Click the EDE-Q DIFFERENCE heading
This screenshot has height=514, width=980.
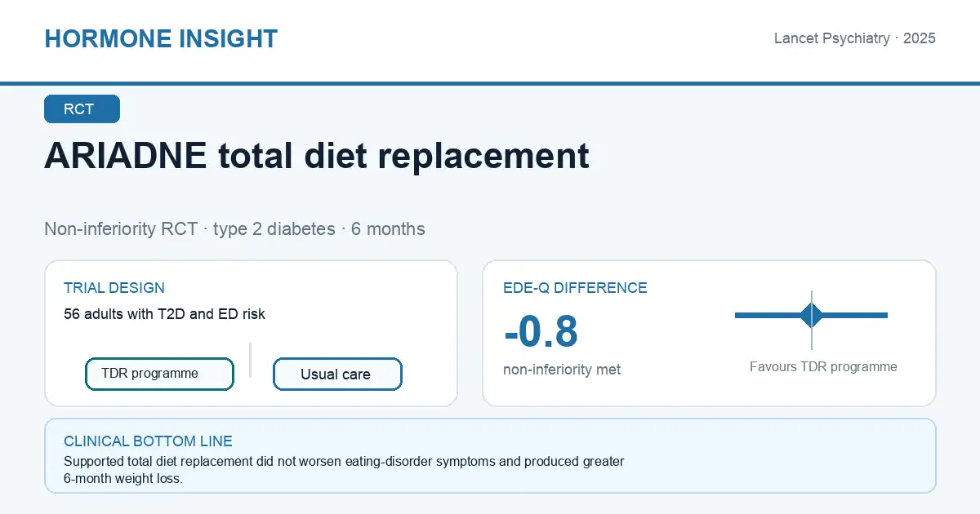point(575,288)
